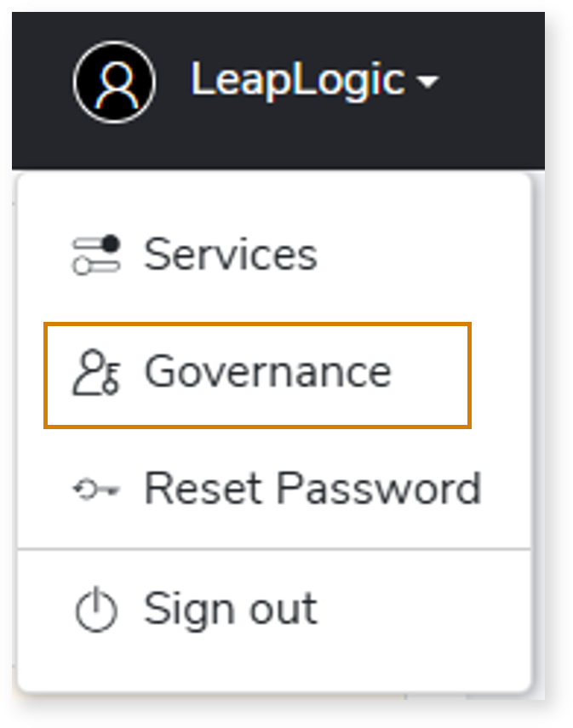Viewport: 573px width, 728px height.
Task: Click the Services sliders icon
Action: (95, 255)
